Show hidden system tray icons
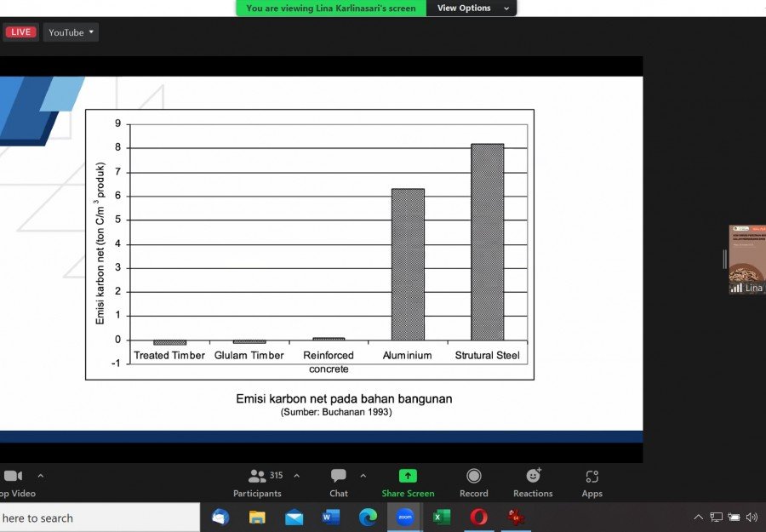Viewport: 766px width, 532px height. (x=699, y=517)
